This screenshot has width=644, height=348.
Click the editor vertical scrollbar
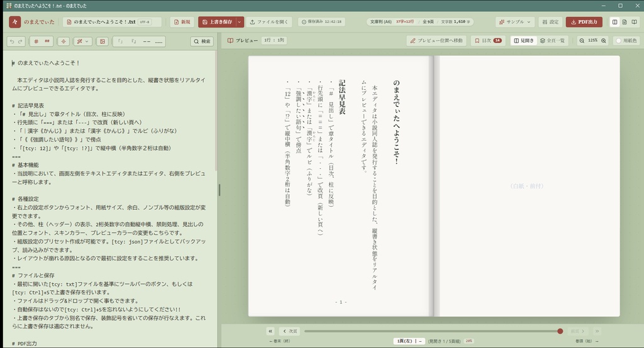pos(216,111)
